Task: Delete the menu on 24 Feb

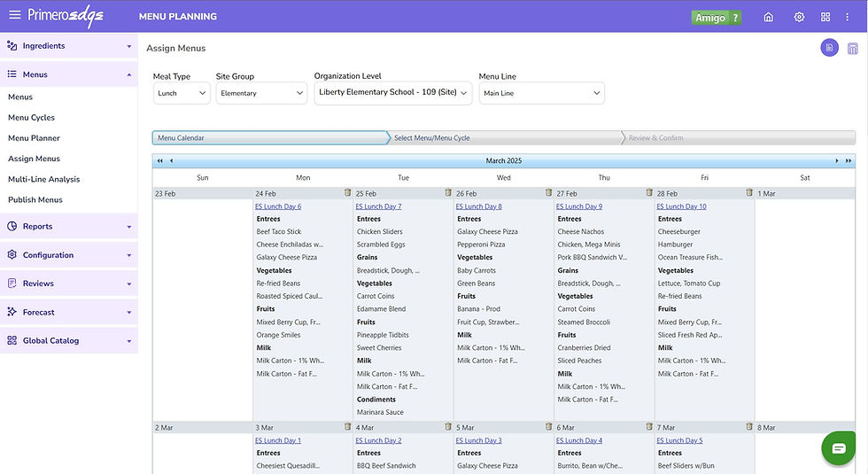Action: 347,193
